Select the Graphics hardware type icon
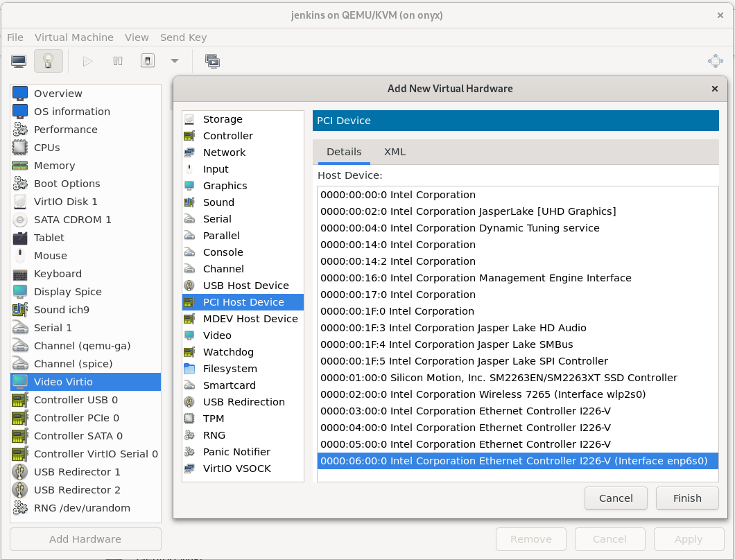This screenshot has width=735, height=560. pyautogui.click(x=189, y=186)
